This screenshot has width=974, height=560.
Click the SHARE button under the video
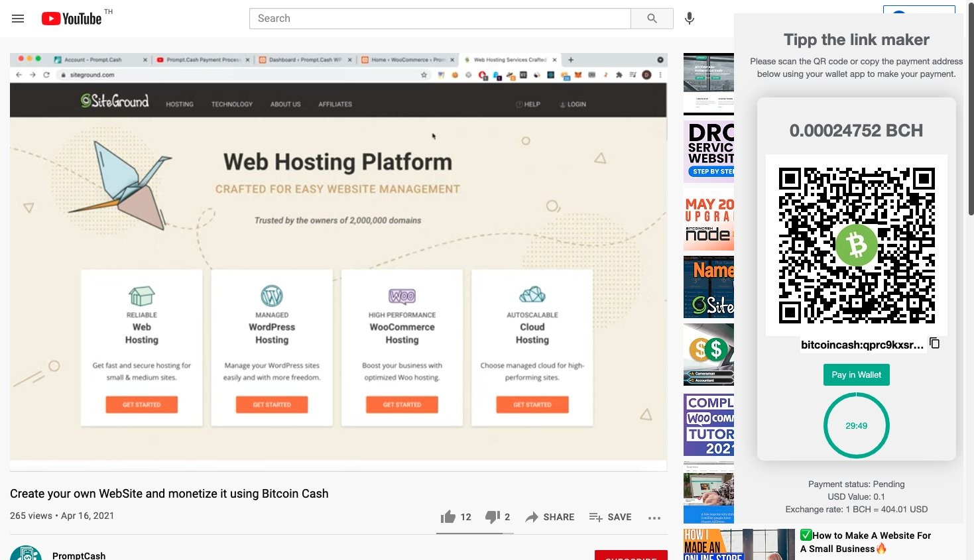[x=550, y=517]
